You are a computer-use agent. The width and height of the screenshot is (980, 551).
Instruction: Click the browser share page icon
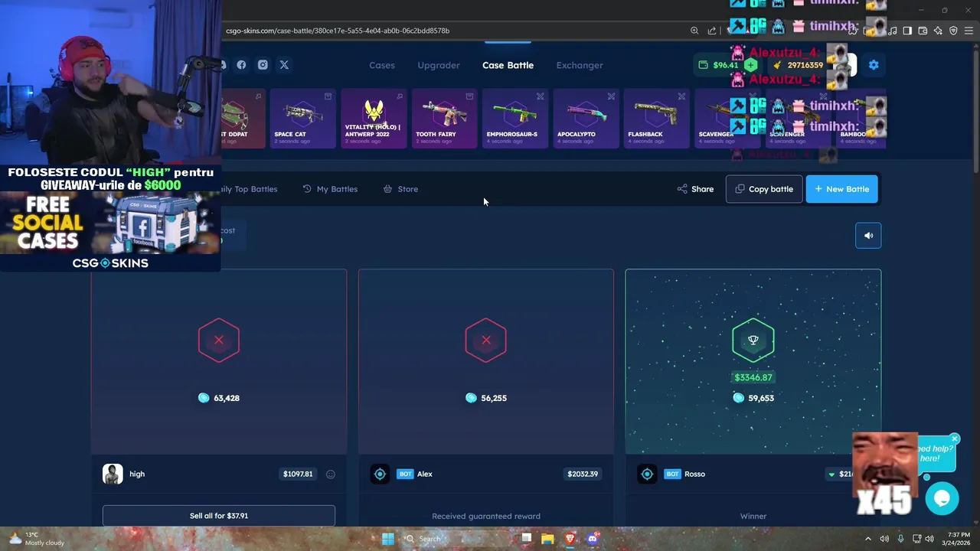712,31
